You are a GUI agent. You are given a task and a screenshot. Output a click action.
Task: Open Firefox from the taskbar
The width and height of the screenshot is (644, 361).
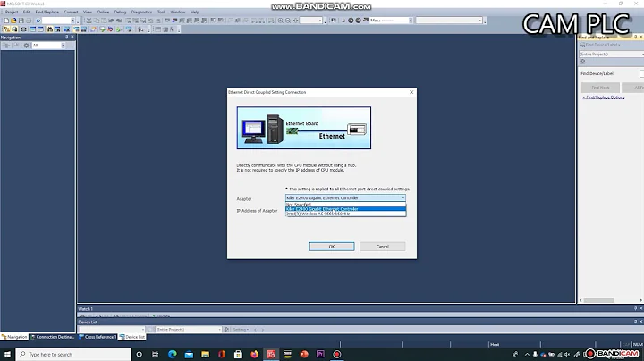[255, 354]
